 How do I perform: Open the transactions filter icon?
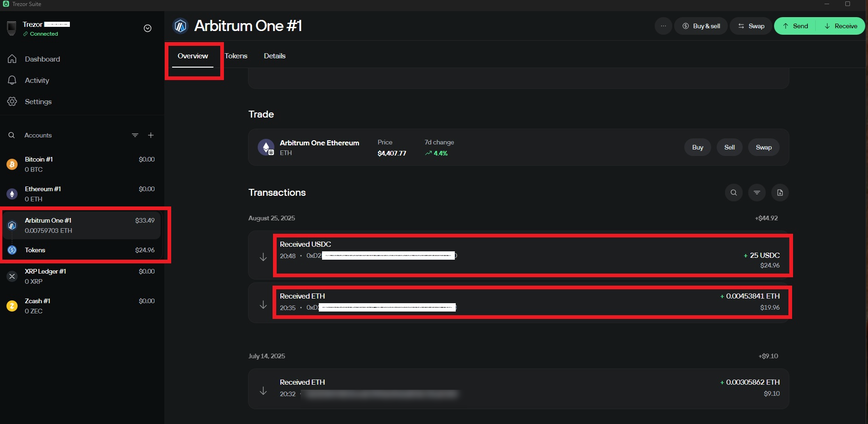point(757,193)
